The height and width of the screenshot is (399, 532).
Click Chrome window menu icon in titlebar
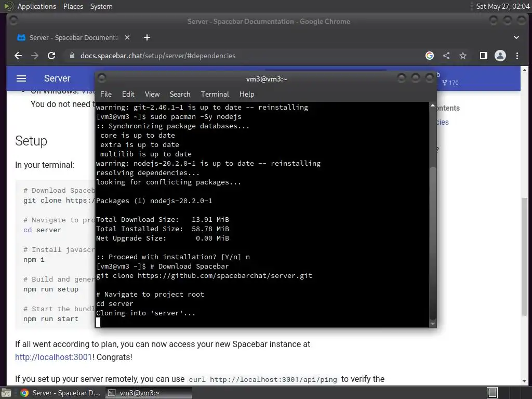[x=14, y=21]
